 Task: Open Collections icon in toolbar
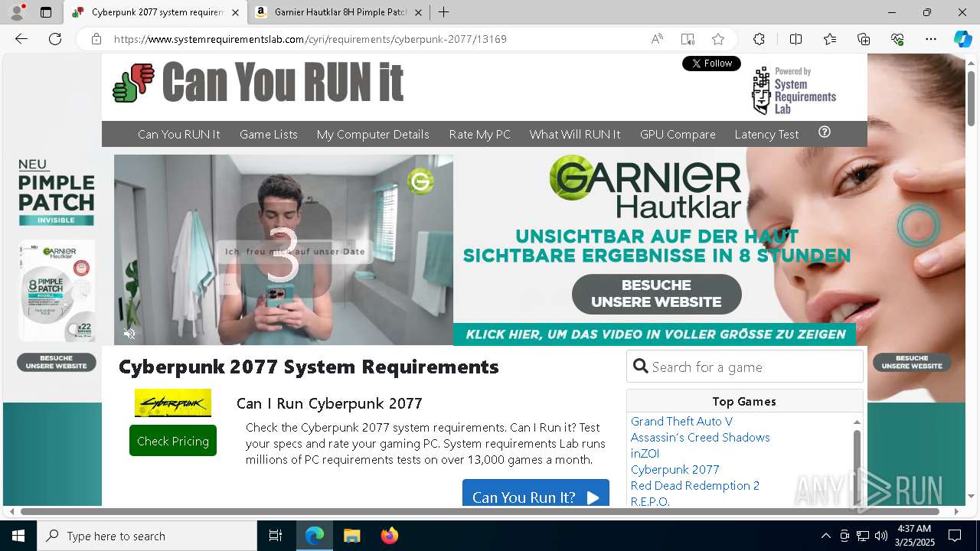point(864,39)
